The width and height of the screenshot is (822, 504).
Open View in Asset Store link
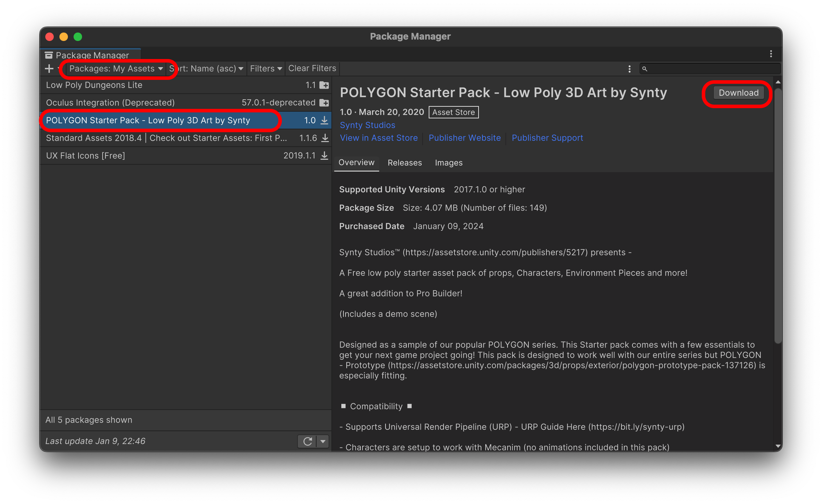pos(378,138)
